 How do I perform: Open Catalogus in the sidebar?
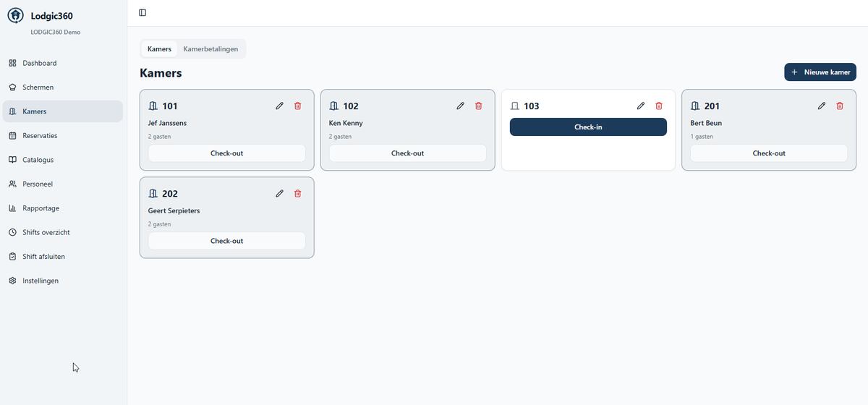(x=63, y=160)
